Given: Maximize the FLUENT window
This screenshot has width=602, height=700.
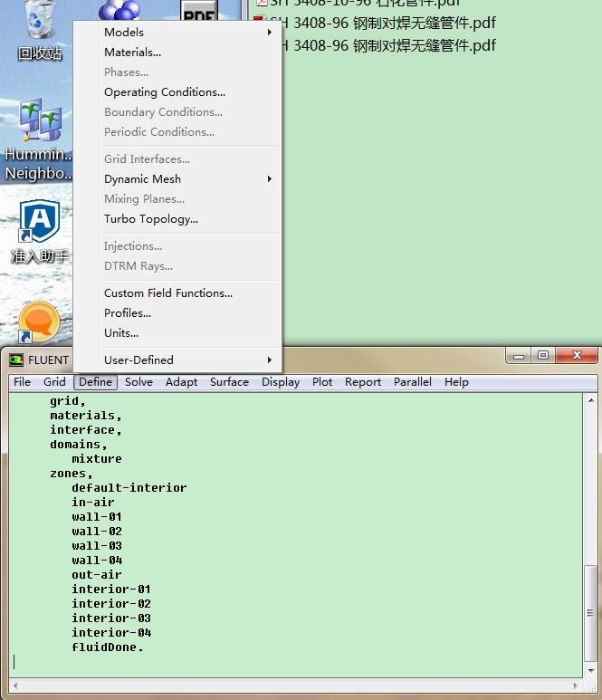Looking at the screenshot, I should 542,355.
